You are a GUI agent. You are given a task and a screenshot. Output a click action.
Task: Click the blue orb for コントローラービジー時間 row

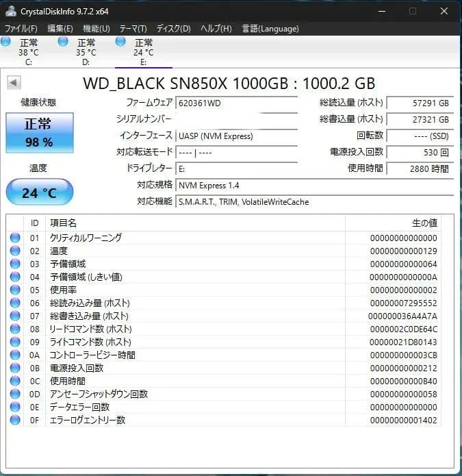point(15,355)
